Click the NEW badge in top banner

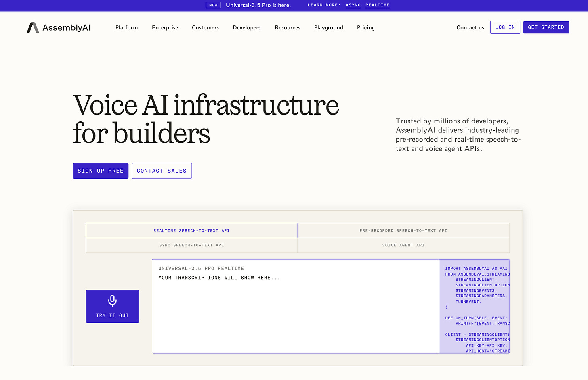pos(213,5)
